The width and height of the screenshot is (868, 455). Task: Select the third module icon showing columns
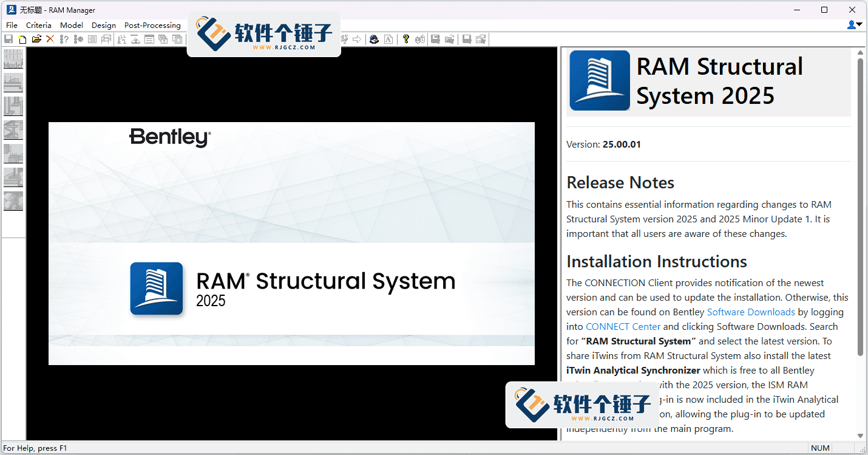click(13, 106)
